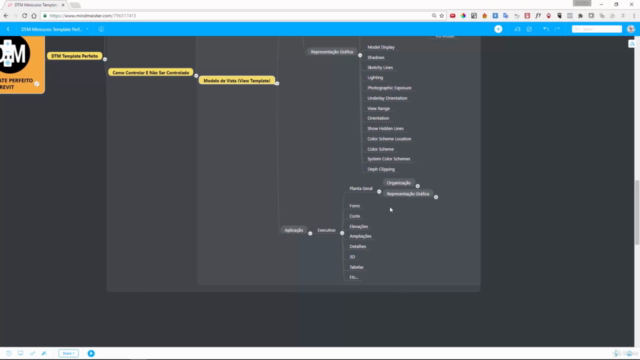
Task: Click the flame extension icon
Action: (484, 16)
